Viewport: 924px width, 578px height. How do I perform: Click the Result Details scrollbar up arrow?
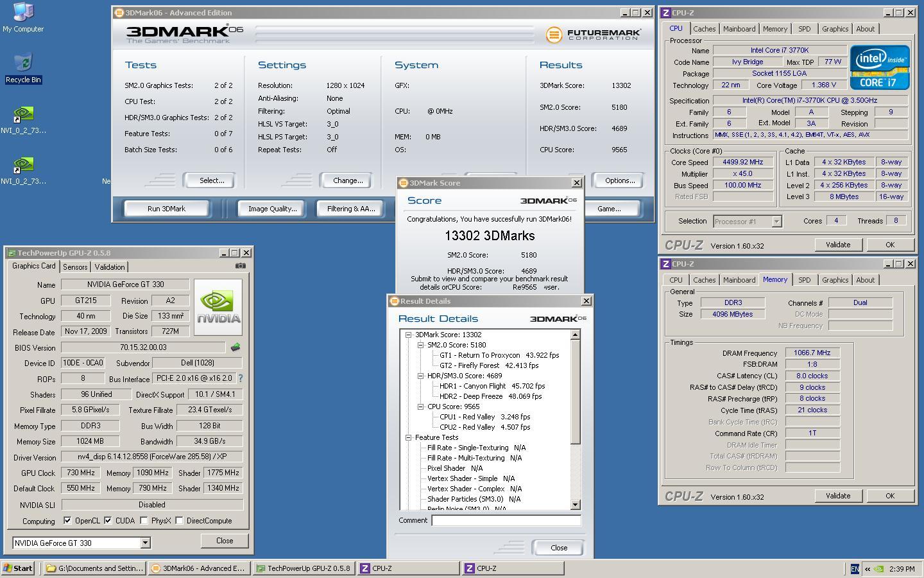(x=575, y=335)
